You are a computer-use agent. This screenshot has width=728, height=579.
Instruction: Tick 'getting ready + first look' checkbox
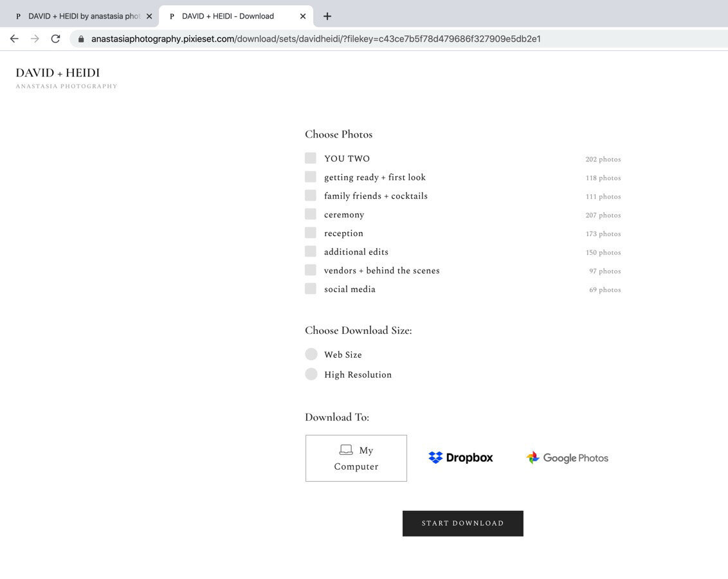[311, 176]
